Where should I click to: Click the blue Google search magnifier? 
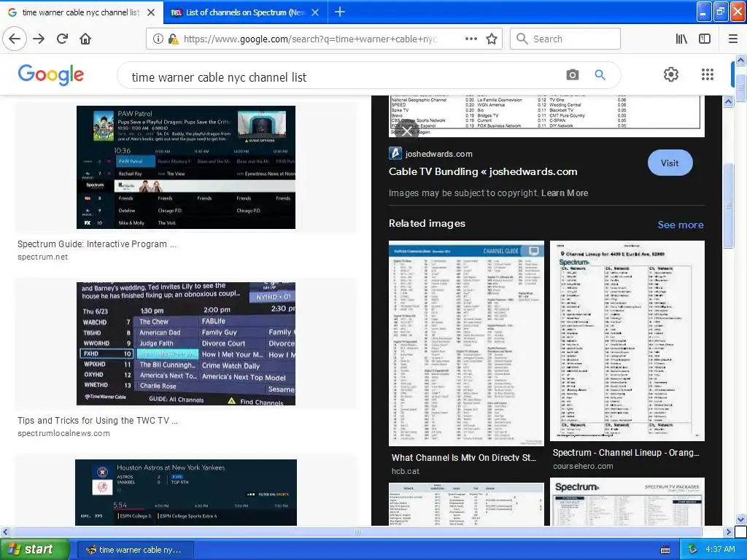(x=600, y=75)
